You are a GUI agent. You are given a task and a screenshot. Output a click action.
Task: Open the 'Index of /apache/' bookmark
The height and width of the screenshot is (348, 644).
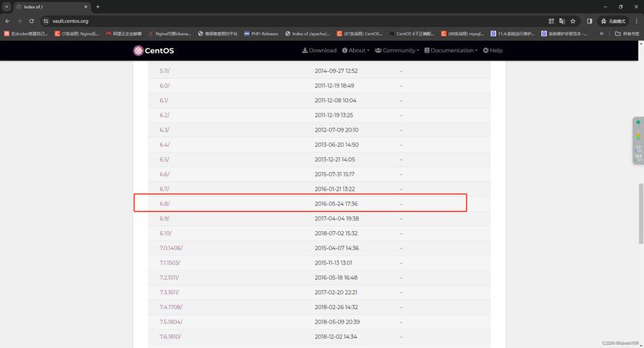307,33
